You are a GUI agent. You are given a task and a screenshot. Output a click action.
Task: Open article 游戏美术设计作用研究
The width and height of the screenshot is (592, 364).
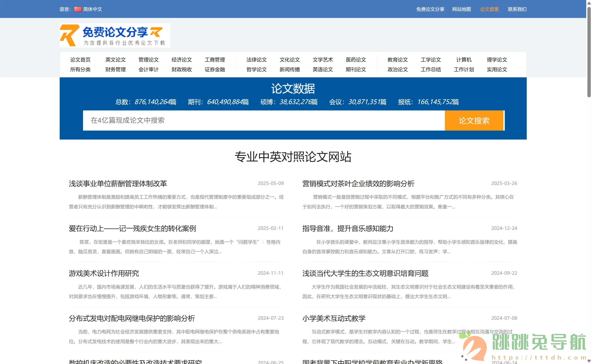(104, 273)
